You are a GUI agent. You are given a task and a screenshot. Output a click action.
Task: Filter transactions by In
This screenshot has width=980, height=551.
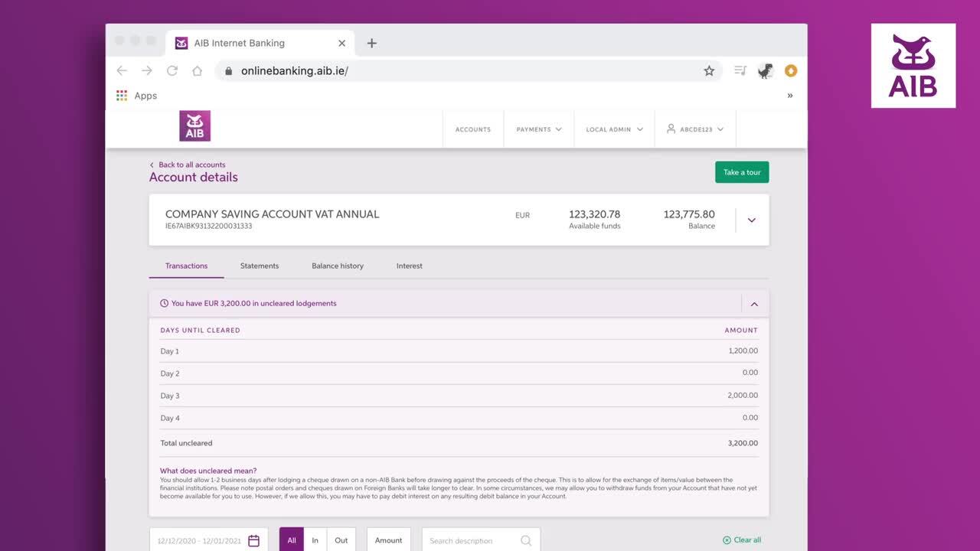click(315, 540)
